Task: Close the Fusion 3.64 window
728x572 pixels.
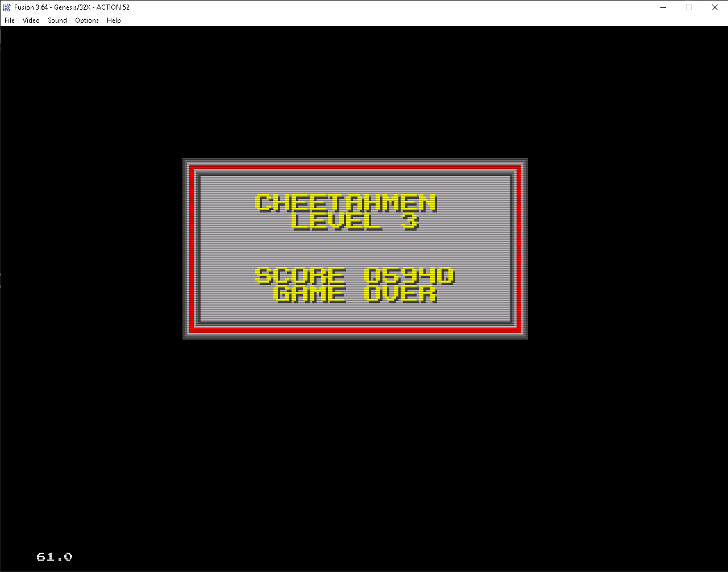Action: click(x=715, y=7)
